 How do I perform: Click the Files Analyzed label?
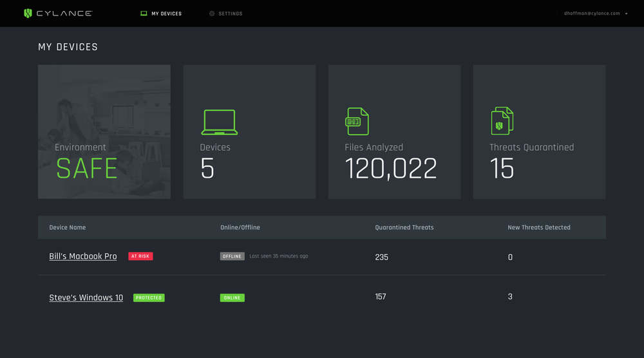(374, 147)
